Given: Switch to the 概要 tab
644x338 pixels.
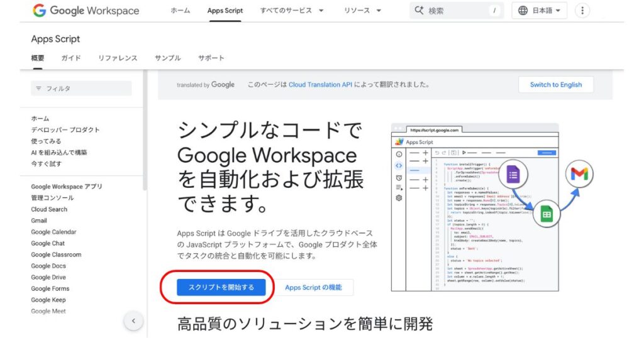Looking at the screenshot, I should (x=38, y=58).
